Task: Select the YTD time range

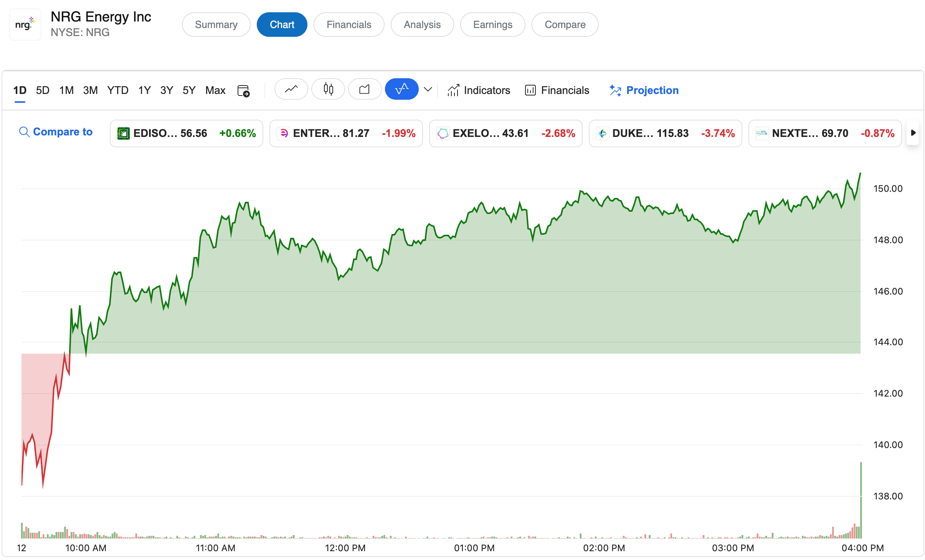Action: (117, 91)
